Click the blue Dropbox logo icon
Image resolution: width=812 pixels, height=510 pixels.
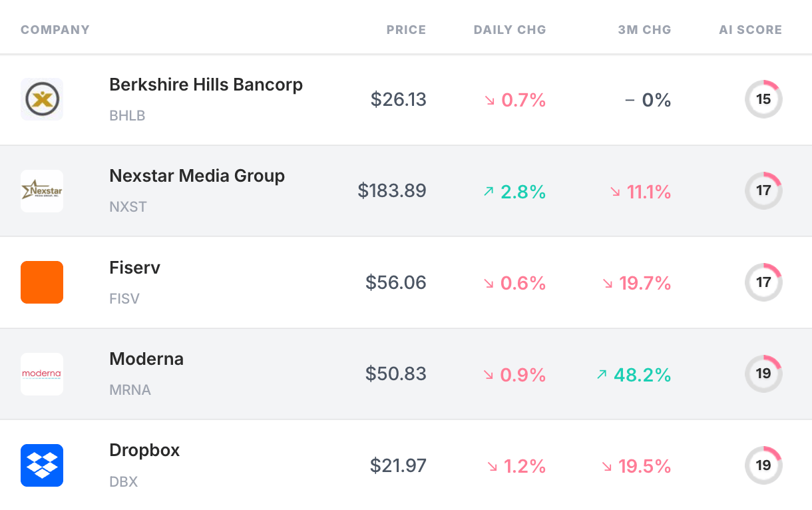coord(42,465)
